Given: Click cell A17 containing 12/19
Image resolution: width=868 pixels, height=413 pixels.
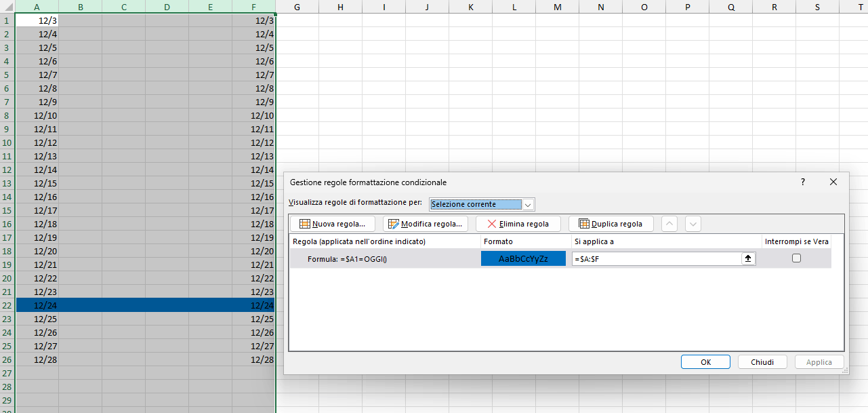Looking at the screenshot, I should 37,237.
